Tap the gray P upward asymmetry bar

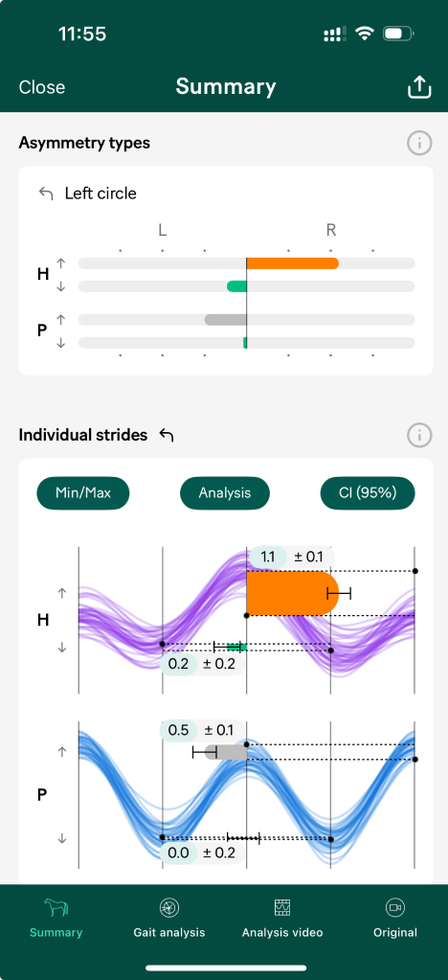(x=226, y=319)
